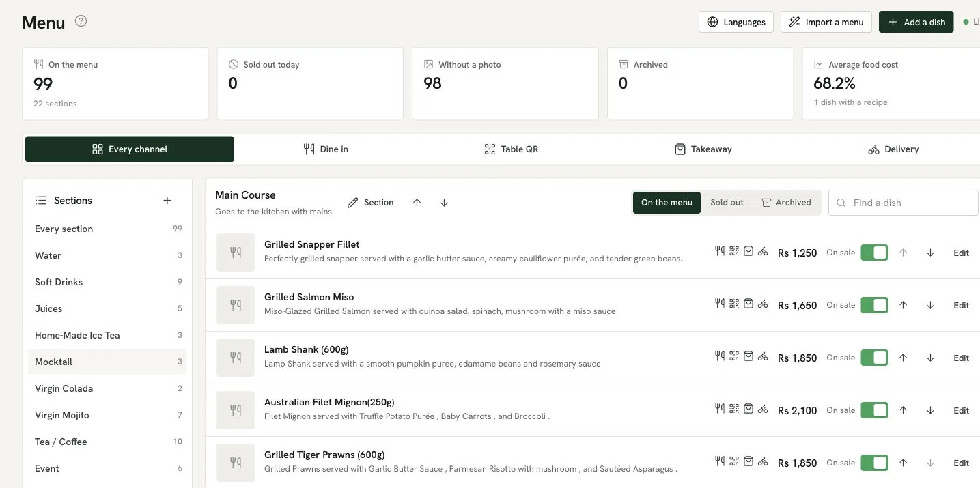The image size is (980, 488).
Task: Click delivery bike icon on Grilled Salmon Miso row
Action: tap(763, 304)
